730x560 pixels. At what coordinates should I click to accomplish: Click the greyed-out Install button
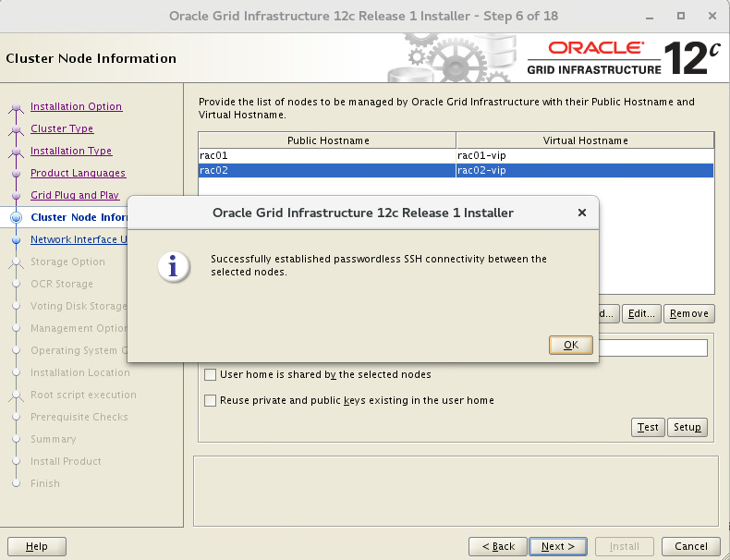point(625,546)
